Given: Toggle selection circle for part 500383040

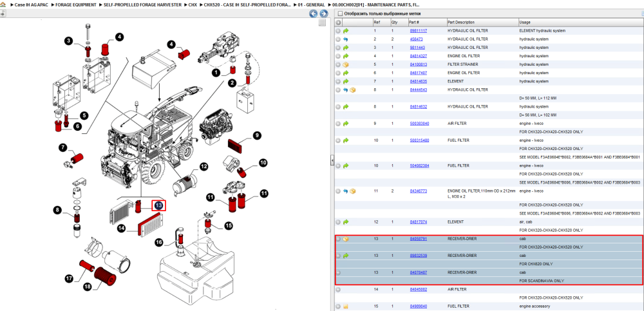Looking at the screenshot, I should click(x=338, y=123).
